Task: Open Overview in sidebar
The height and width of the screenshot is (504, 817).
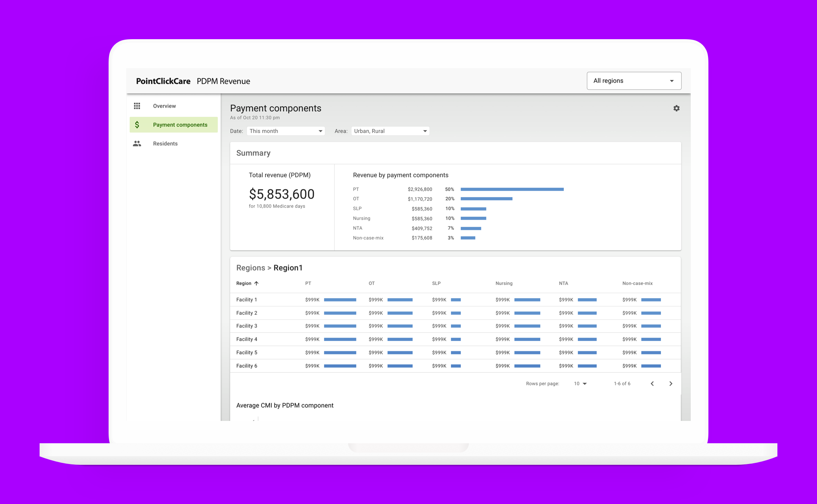Action: (174, 106)
